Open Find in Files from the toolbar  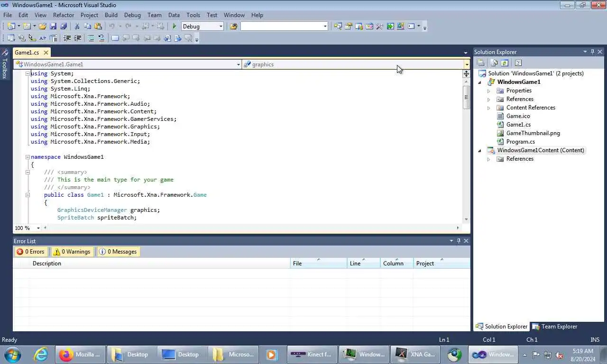pos(233,27)
